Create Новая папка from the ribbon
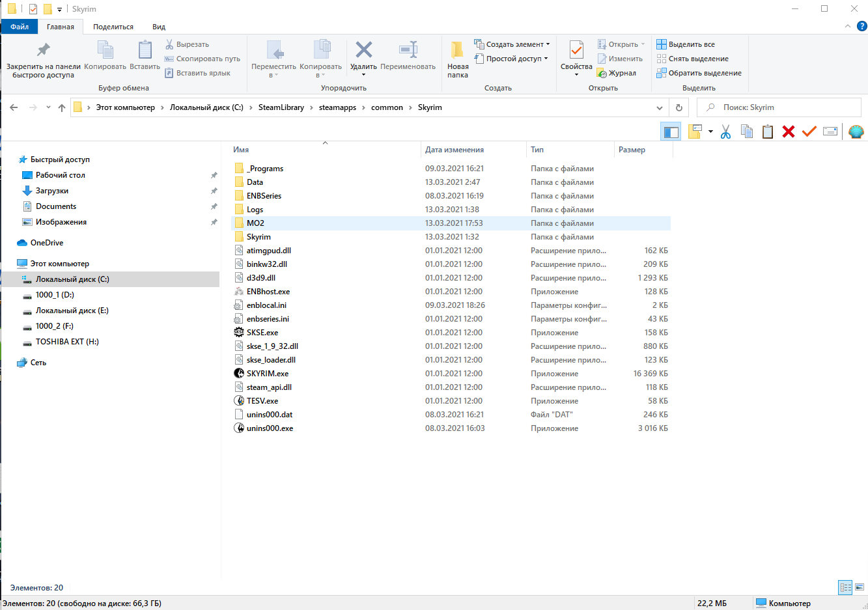Viewport: 868px width, 610px height. point(458,59)
